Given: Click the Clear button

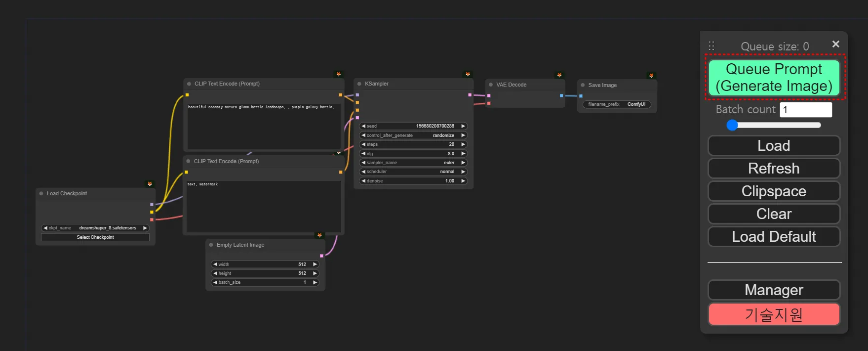Looking at the screenshot, I should click(x=774, y=214).
